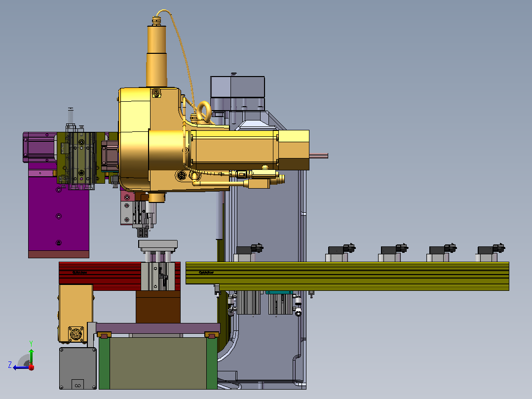Select the thin shaft protruding from gold motor

click(x=319, y=156)
